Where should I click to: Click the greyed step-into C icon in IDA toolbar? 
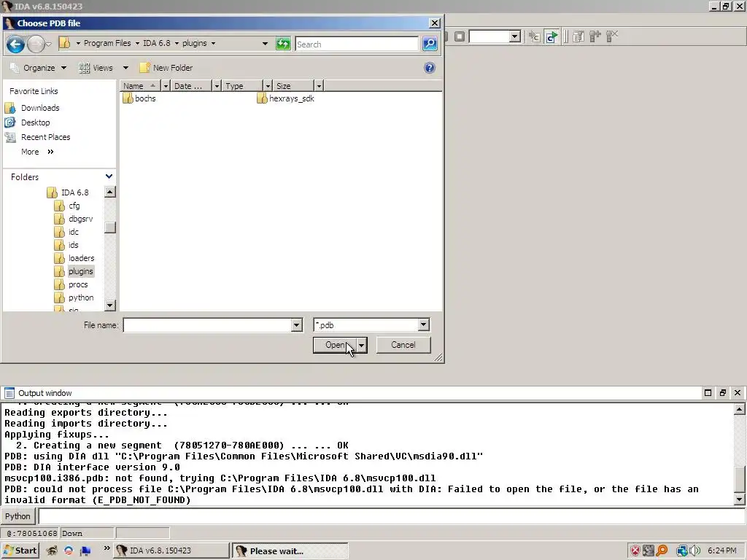point(535,36)
